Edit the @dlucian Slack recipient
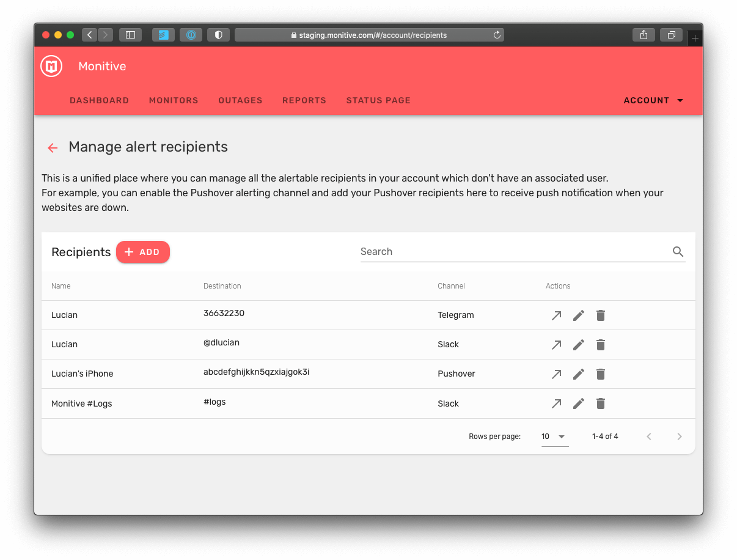 579,345
